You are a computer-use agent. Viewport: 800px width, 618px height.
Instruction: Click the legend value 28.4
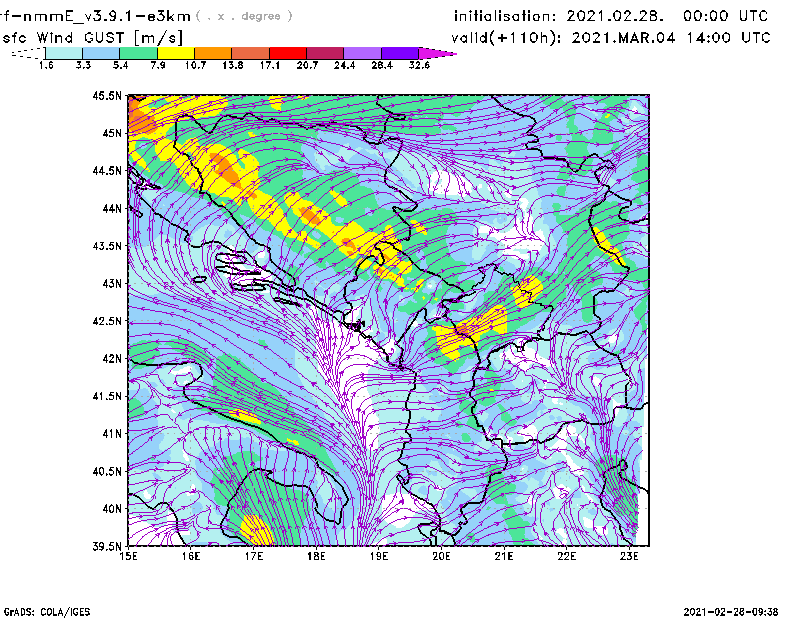click(382, 65)
